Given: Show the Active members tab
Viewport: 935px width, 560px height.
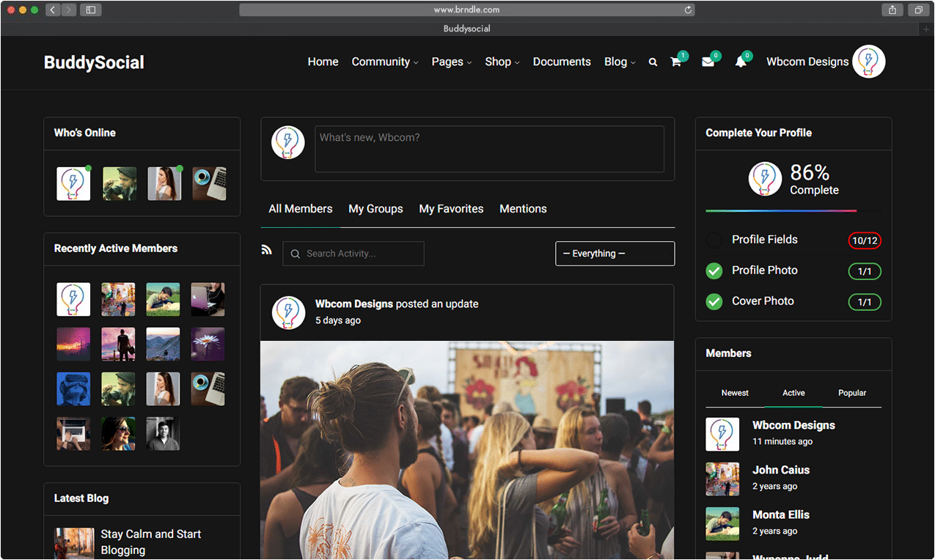Looking at the screenshot, I should tap(793, 393).
